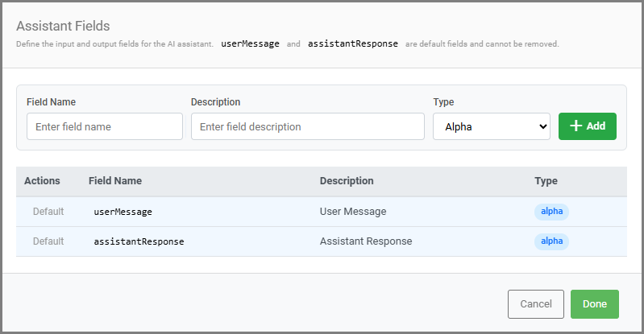
Task: Click the Done button
Action: [x=595, y=304]
